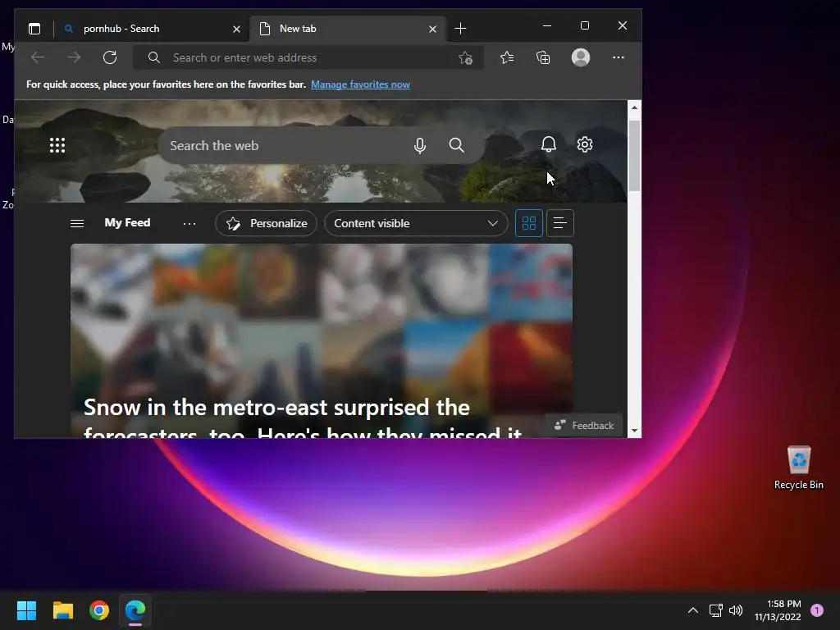This screenshot has width=840, height=630.
Task: Open notifications bell icon
Action: point(549,144)
